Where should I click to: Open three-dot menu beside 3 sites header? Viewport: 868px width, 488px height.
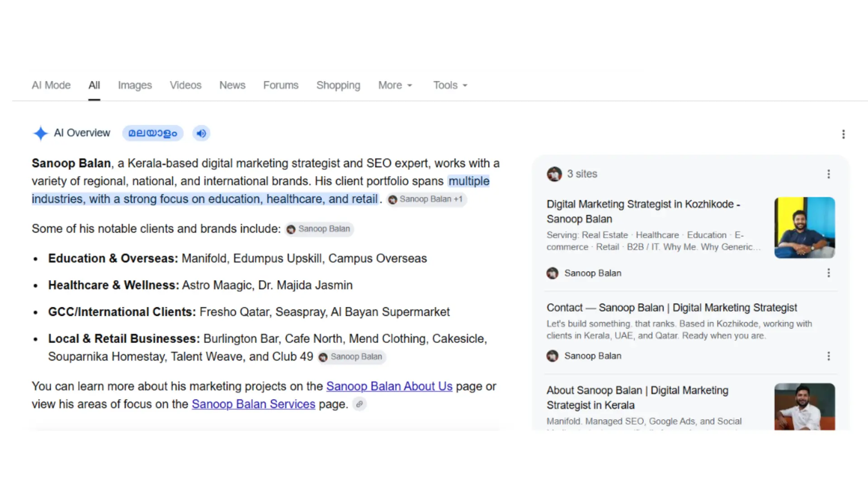(829, 174)
